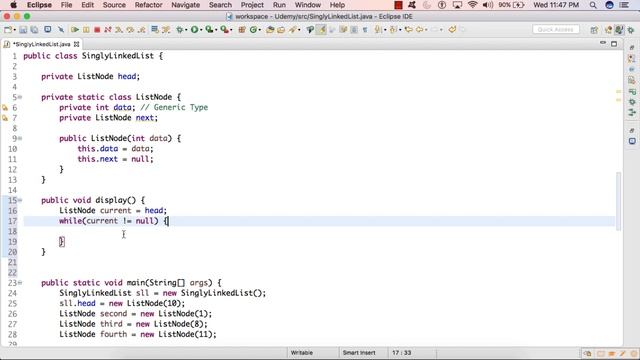Click the Spotlight search icon in menu bar
Screen dimensions: 640x360
click(x=593, y=5)
